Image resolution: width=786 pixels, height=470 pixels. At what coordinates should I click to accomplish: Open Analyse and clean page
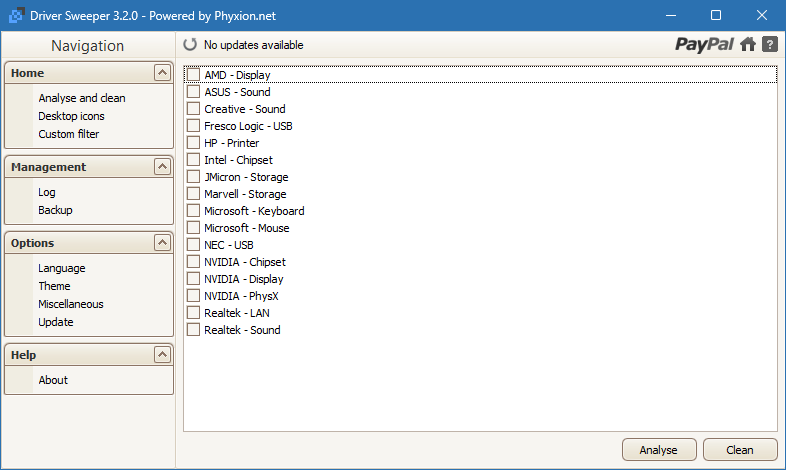(82, 98)
